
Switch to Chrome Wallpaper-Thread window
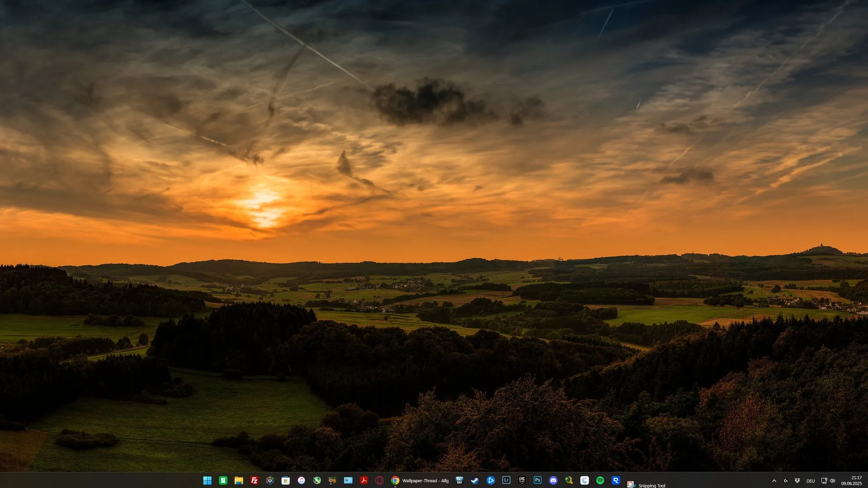click(x=420, y=480)
